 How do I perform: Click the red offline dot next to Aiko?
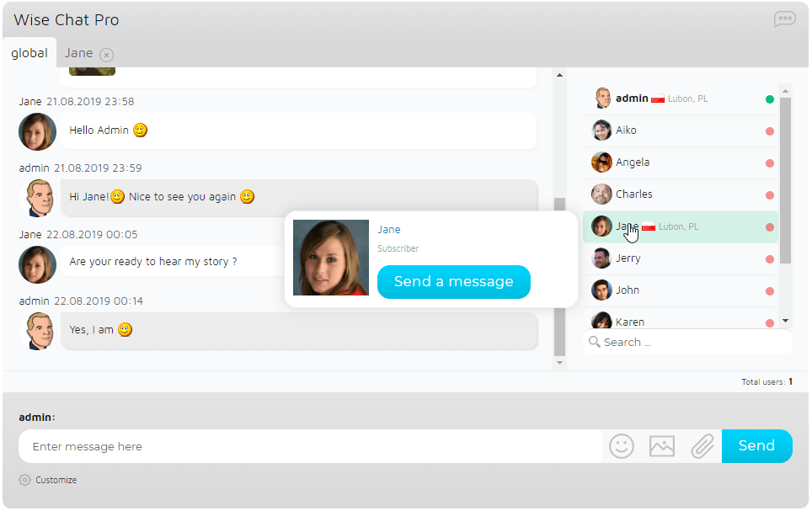point(770,131)
